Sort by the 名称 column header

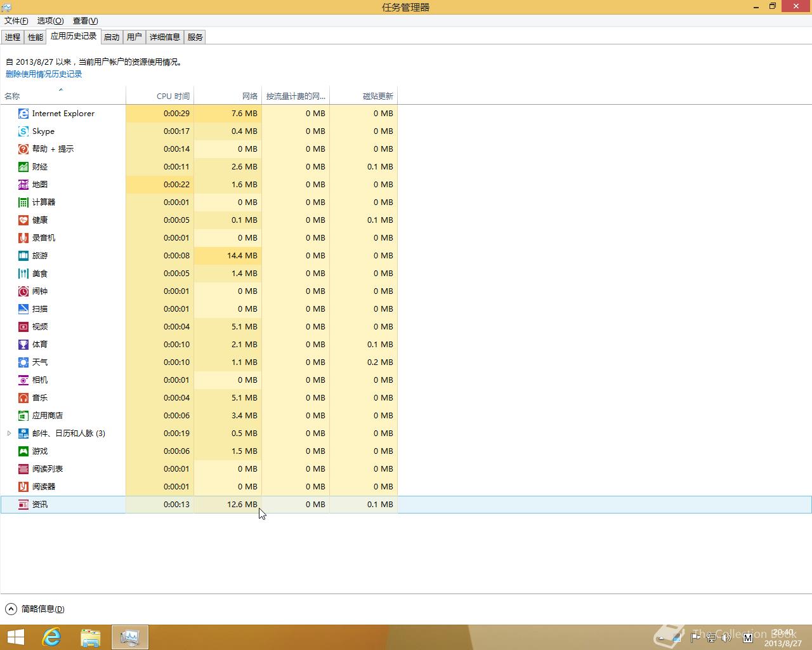[x=63, y=96]
